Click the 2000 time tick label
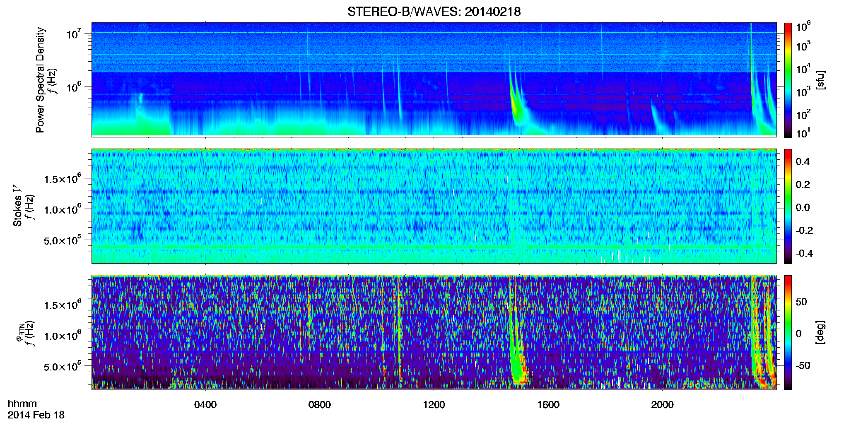This screenshot has height=447, width=868. (x=662, y=405)
